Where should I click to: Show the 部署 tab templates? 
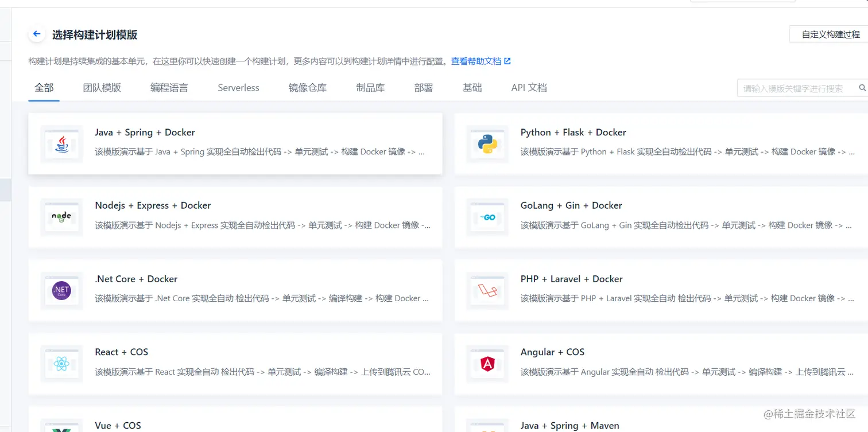coord(424,88)
